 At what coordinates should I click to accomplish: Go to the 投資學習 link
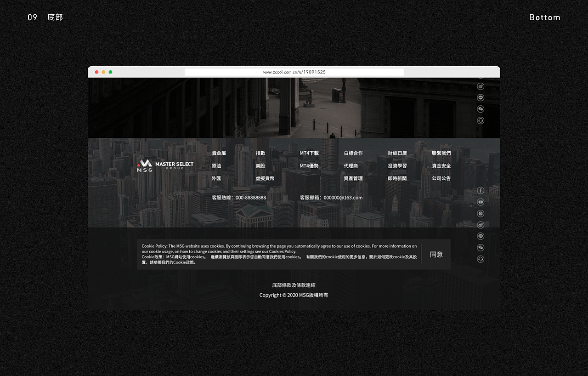pos(397,166)
